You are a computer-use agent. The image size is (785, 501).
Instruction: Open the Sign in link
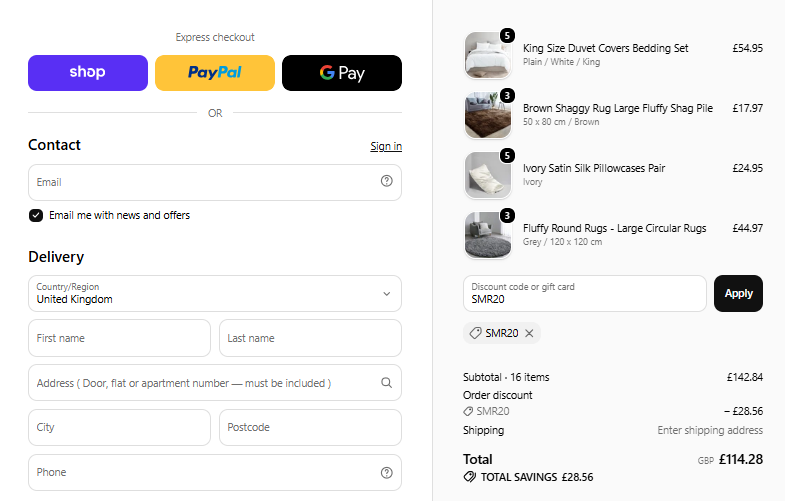(x=386, y=146)
